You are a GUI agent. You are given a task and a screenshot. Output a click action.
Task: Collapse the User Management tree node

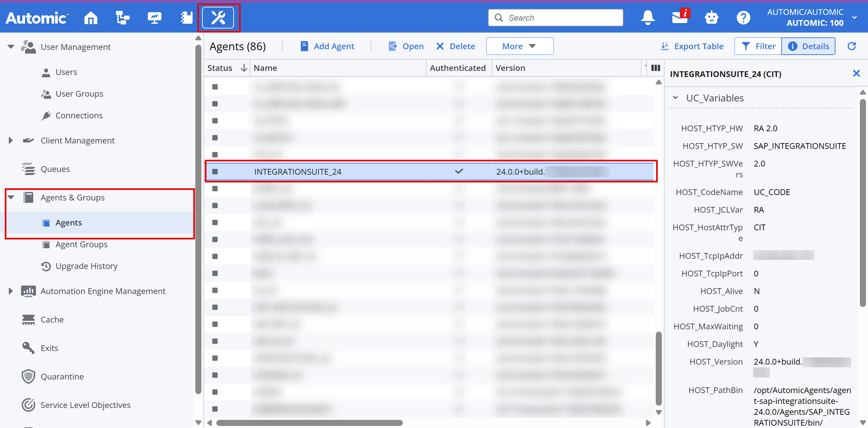point(11,47)
